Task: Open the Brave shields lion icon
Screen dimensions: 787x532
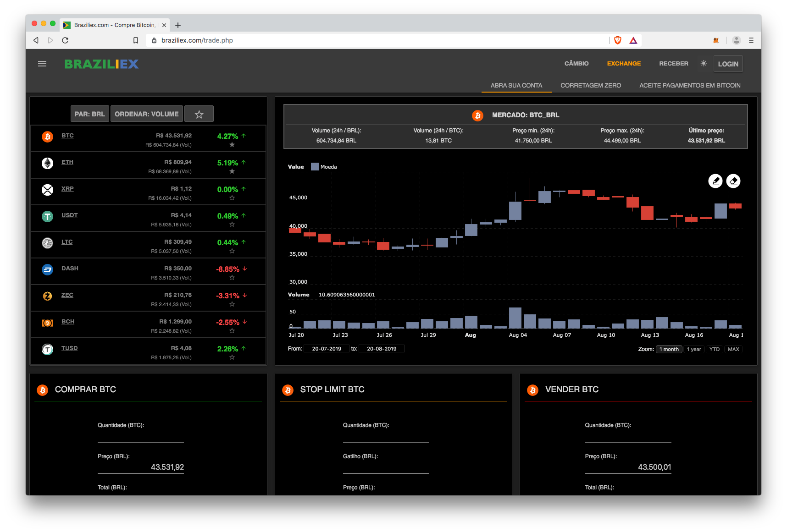Action: click(618, 40)
